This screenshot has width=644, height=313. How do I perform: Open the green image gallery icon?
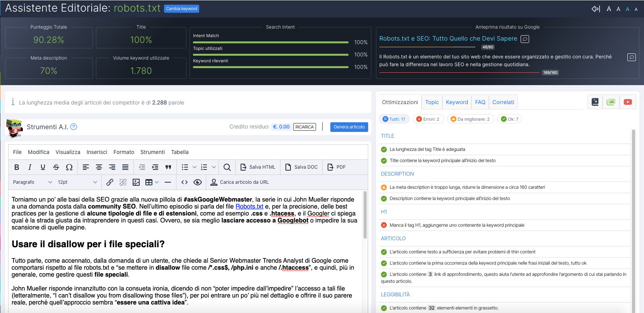tap(611, 102)
